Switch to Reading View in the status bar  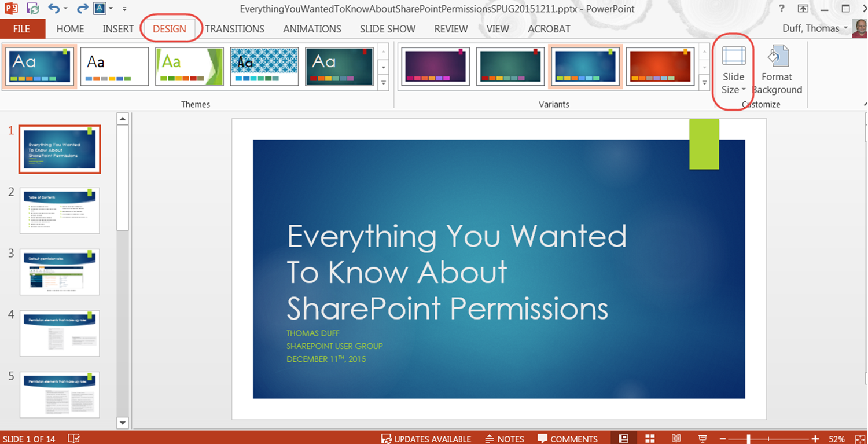(x=676, y=438)
